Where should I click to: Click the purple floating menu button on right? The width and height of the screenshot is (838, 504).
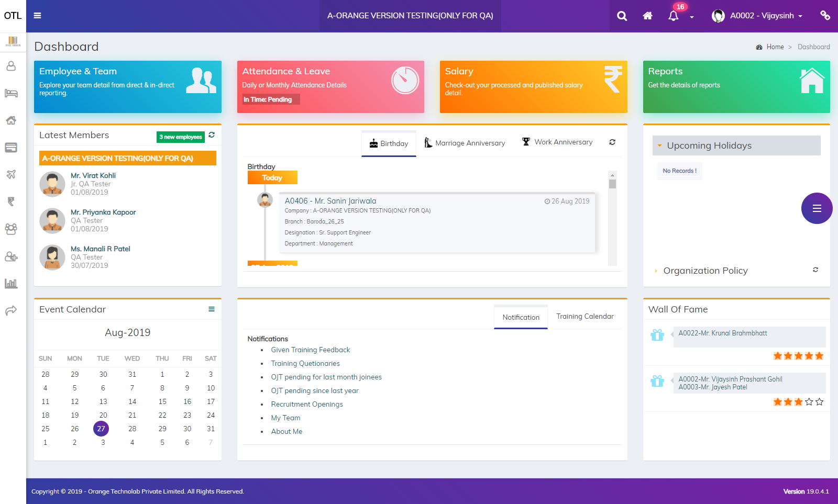816,208
